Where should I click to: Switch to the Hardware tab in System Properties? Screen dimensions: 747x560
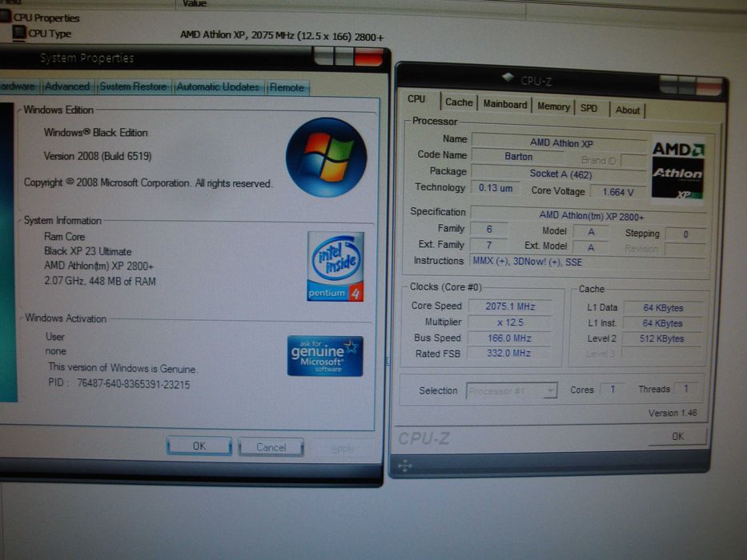(18, 86)
